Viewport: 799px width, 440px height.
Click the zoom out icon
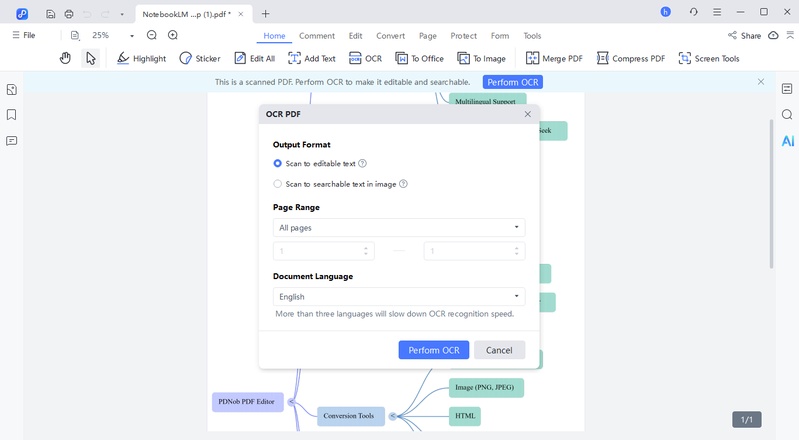(152, 35)
